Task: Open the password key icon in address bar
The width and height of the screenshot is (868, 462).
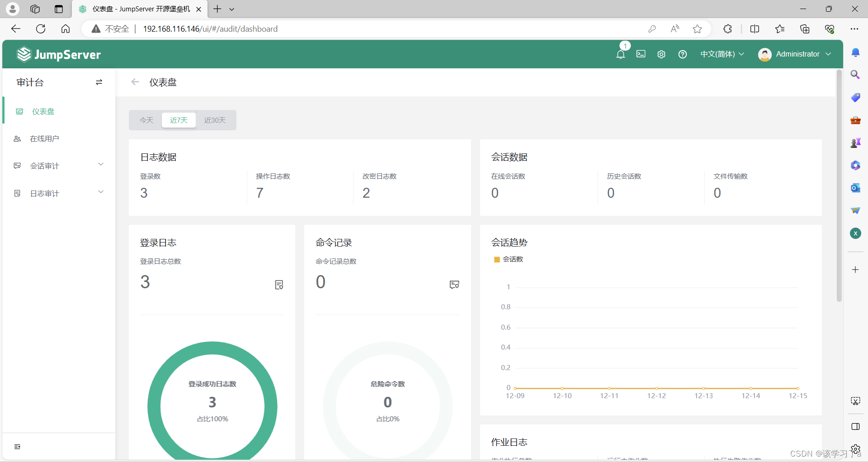Action: [652, 29]
